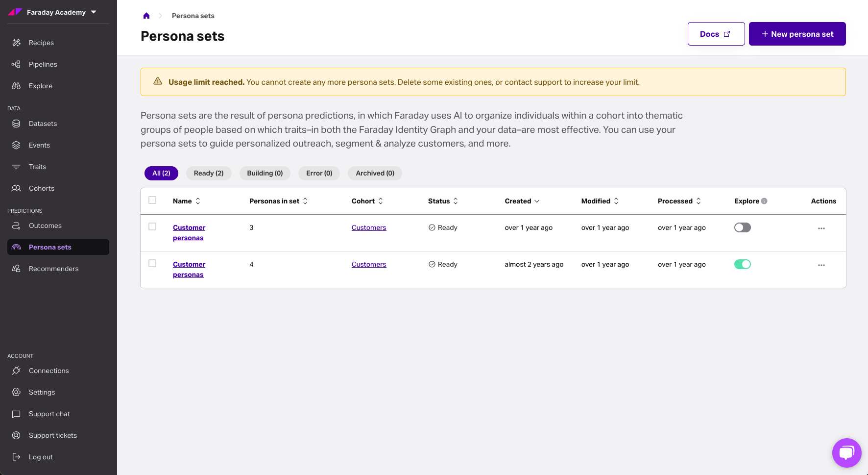Click the Connections plug icon
Screen dimensions: 868x475
(x=16, y=371)
